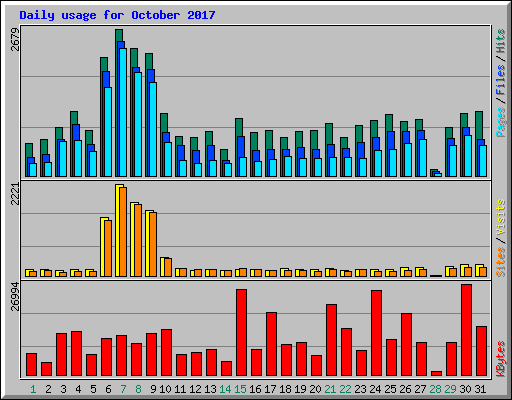Select the cyan Pages bar for day 8

coord(138,124)
